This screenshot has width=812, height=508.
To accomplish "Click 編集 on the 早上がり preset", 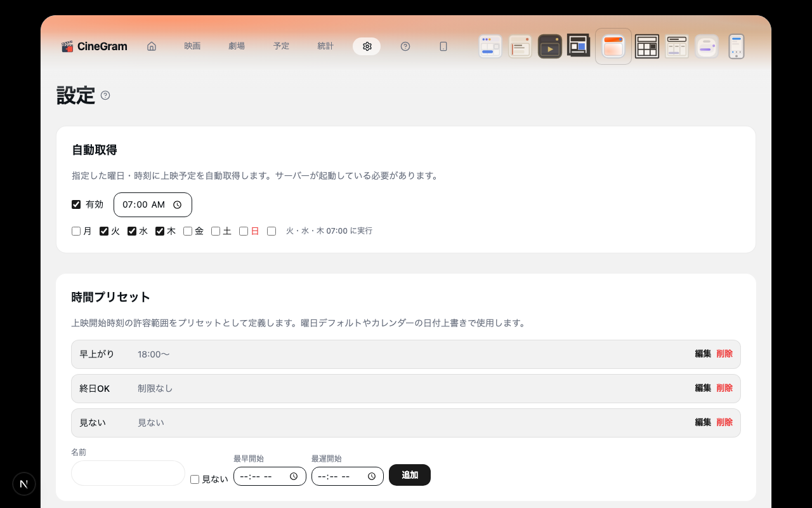I will click(703, 354).
